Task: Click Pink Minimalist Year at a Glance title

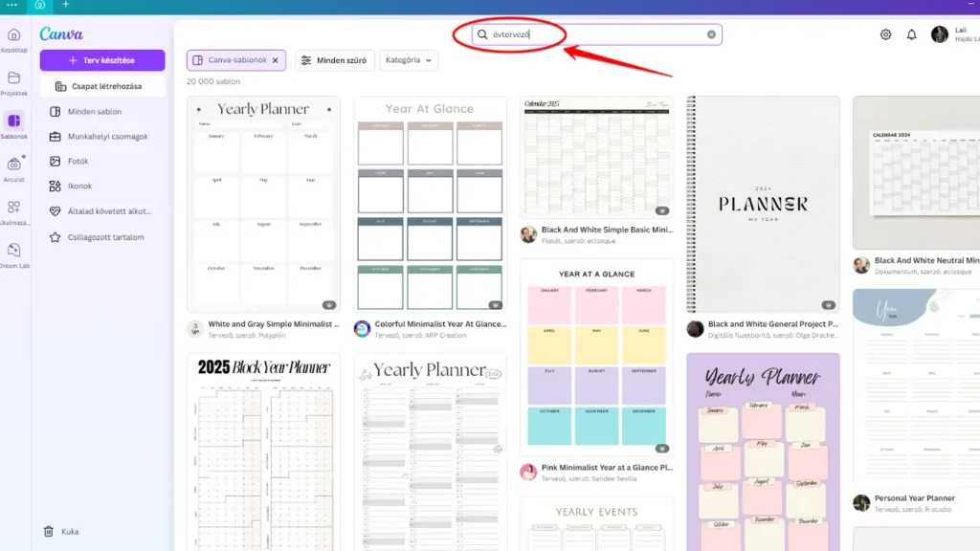Action: (607, 467)
